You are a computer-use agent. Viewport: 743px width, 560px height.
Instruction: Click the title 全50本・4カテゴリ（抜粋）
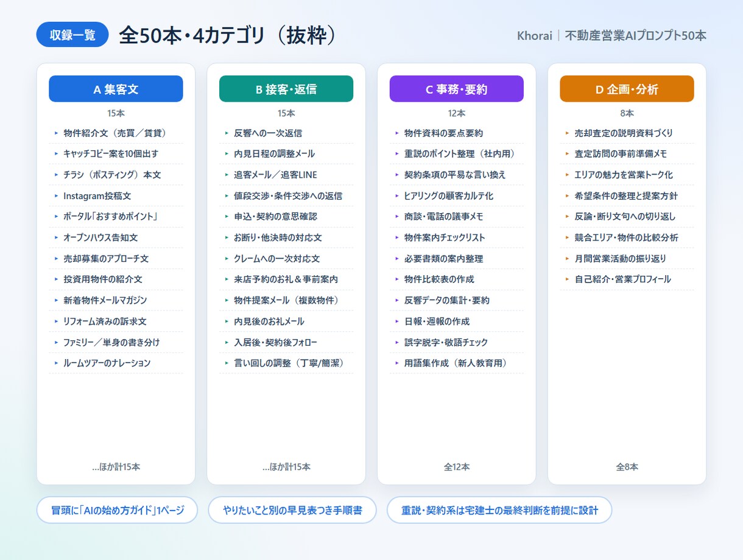coord(228,35)
